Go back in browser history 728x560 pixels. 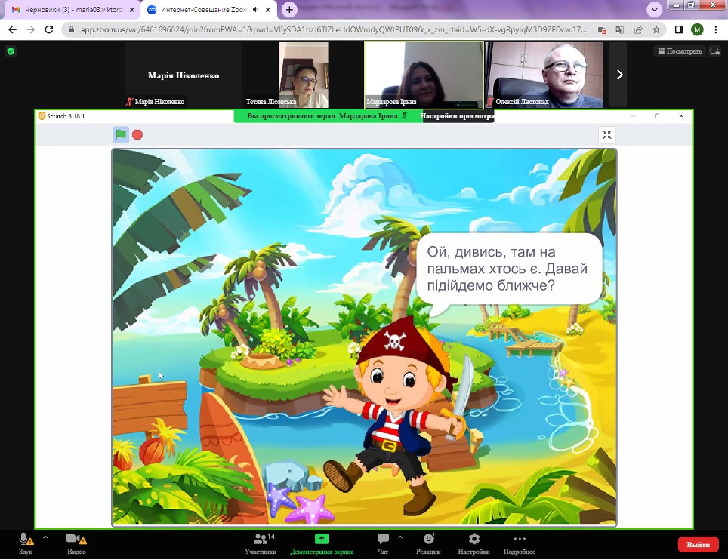point(13,29)
